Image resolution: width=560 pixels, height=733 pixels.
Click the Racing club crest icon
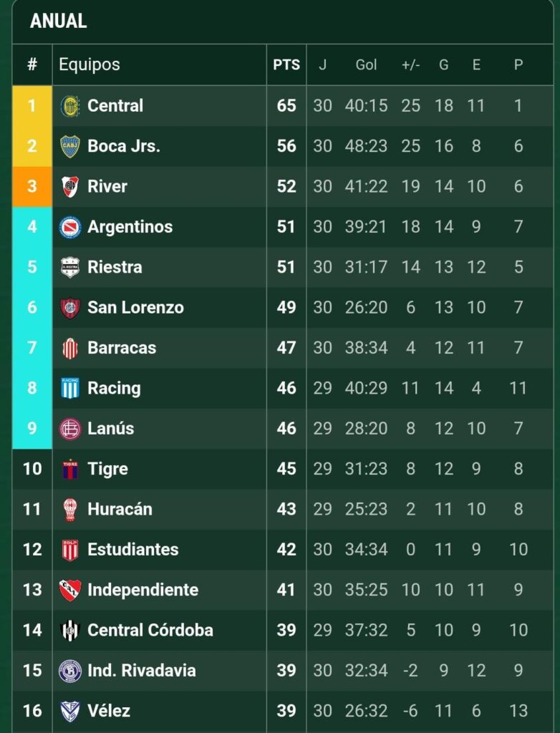(70, 389)
